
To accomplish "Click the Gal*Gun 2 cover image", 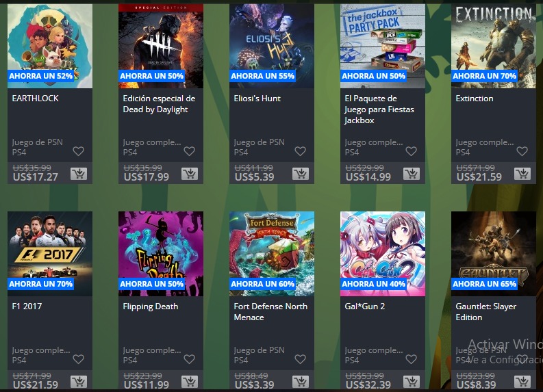I will point(383,254).
